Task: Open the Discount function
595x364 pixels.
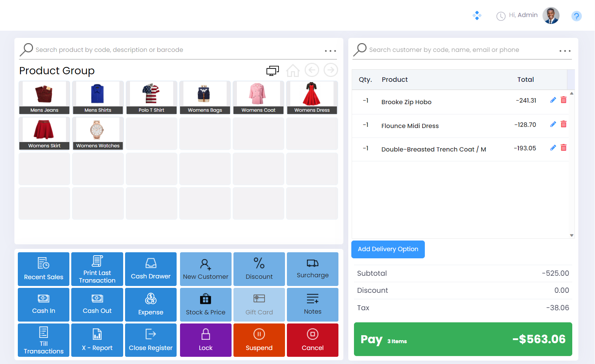Action: click(259, 269)
